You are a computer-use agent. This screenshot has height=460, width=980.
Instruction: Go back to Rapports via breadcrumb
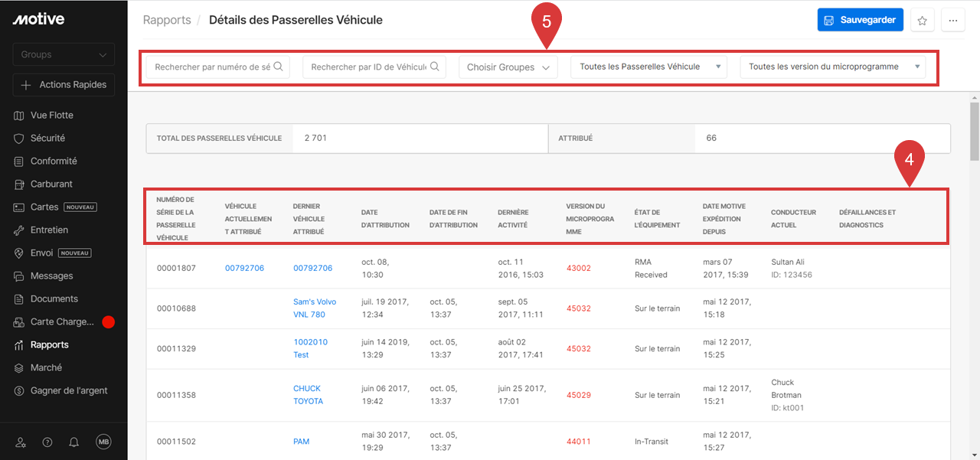pyautogui.click(x=167, y=20)
